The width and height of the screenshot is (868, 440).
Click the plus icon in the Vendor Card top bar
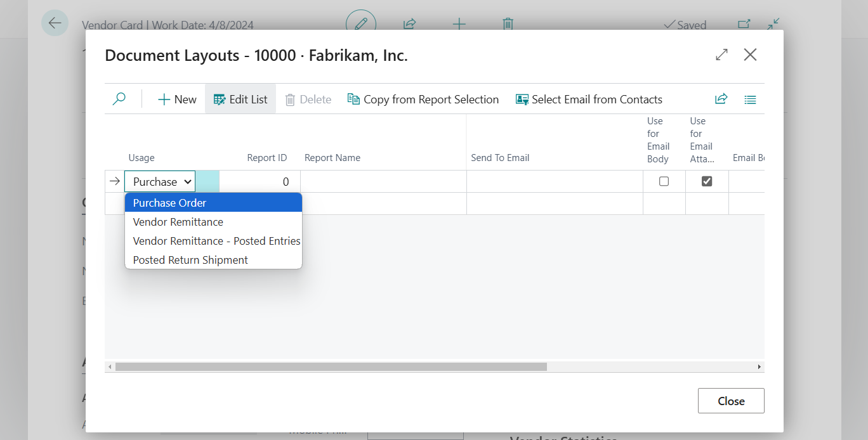click(x=459, y=24)
